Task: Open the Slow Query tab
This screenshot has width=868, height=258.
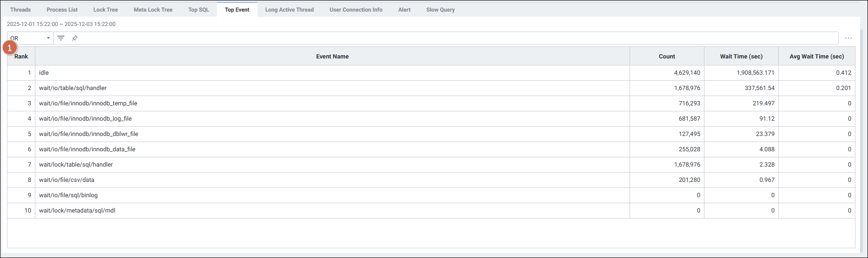Action: 440,10
